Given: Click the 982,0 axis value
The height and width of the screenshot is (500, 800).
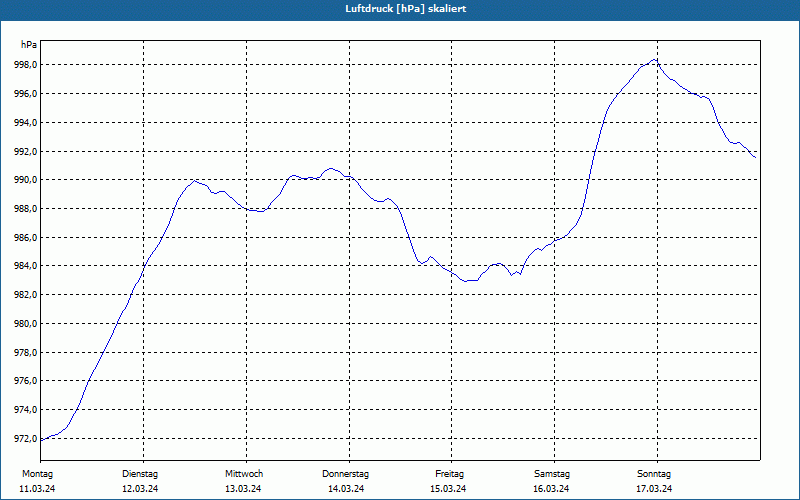Looking at the screenshot, I should 26,295.
